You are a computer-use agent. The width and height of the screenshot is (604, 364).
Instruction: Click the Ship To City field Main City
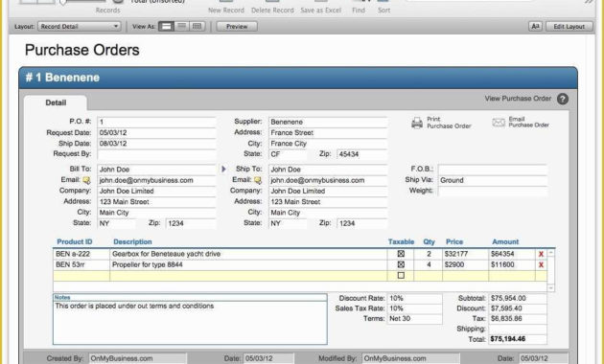(328, 213)
